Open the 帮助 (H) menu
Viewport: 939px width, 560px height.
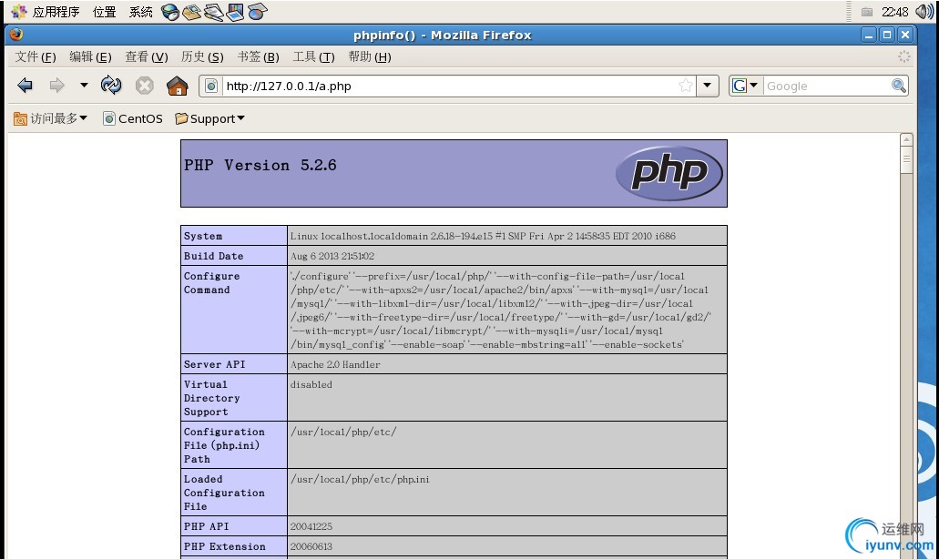click(x=370, y=56)
